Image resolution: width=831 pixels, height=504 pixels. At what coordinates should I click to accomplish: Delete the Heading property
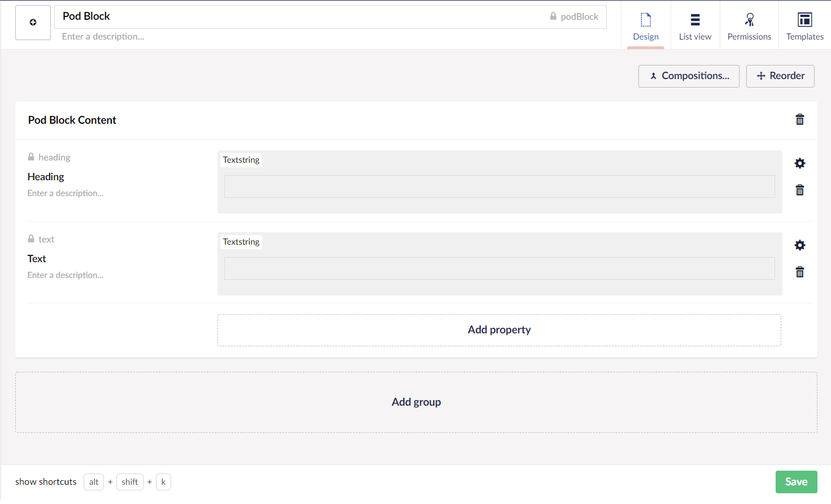coord(799,190)
